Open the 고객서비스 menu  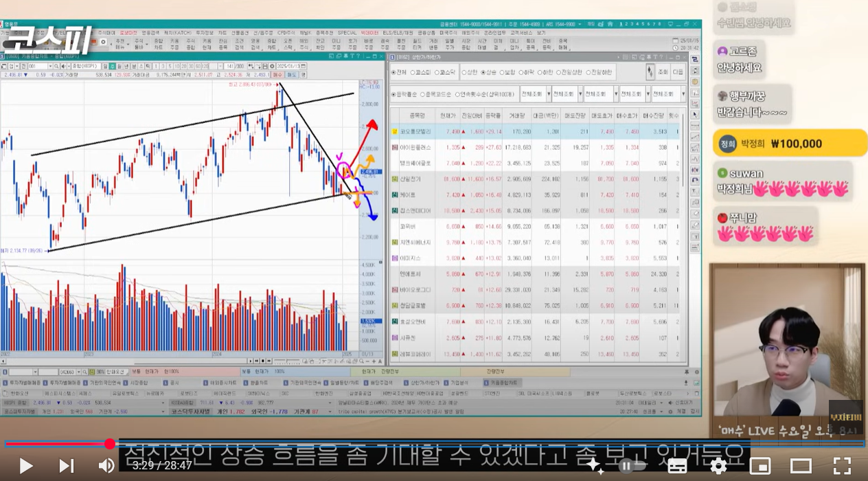tap(521, 32)
